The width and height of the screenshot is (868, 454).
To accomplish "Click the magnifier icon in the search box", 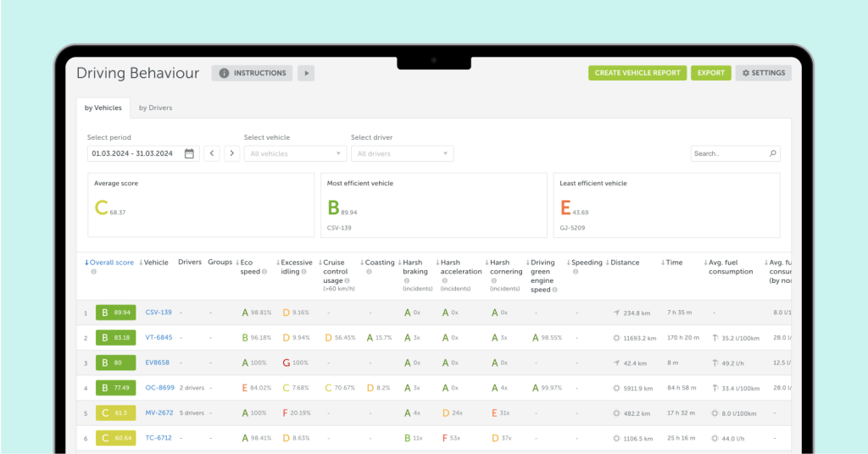I will [772, 153].
